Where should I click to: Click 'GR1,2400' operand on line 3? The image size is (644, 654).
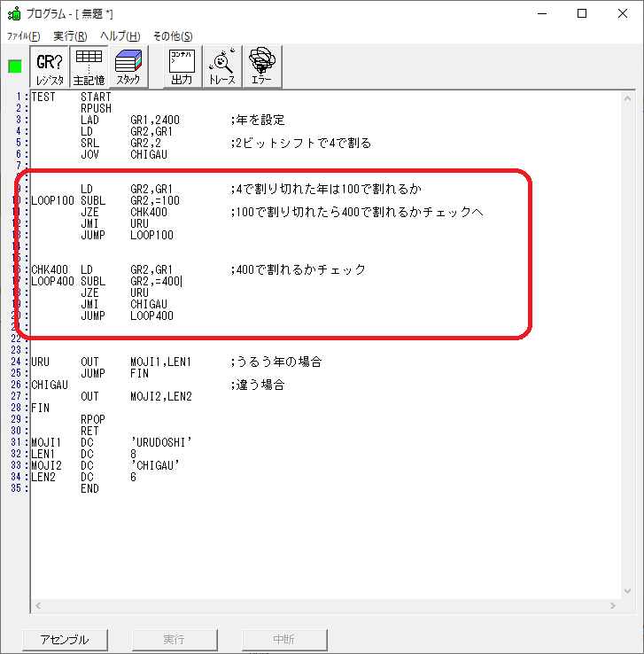click(x=155, y=121)
